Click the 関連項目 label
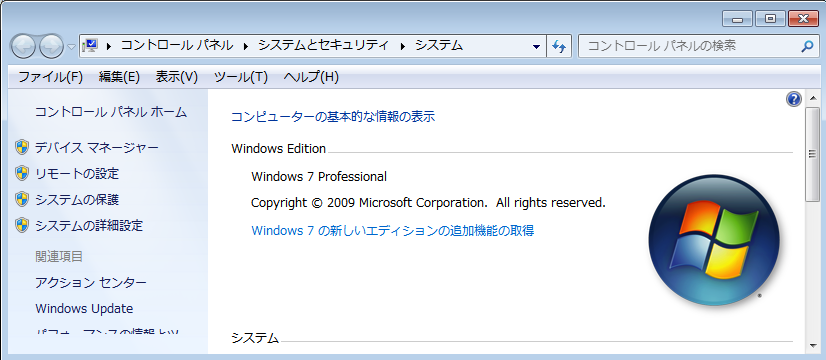Image resolution: width=826 pixels, height=360 pixels. coord(59,257)
